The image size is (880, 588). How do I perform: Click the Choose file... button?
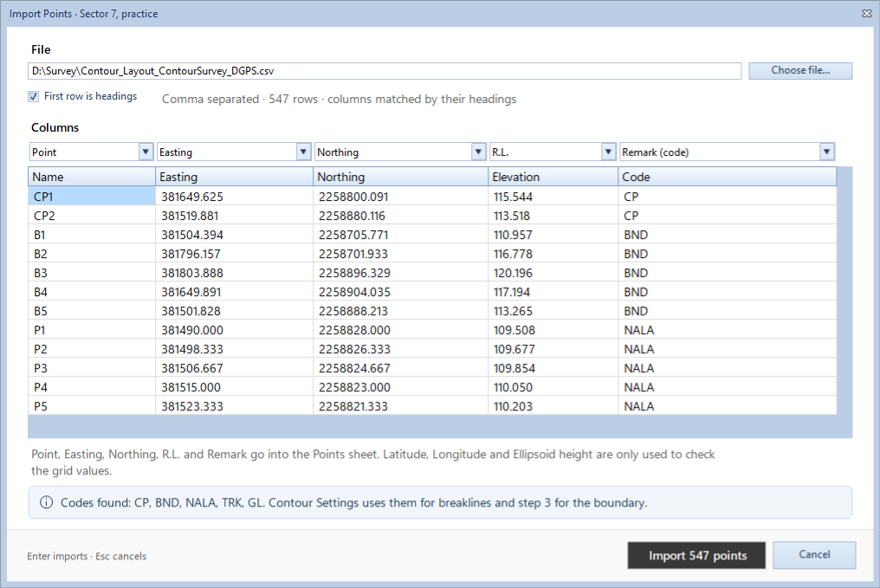click(x=800, y=71)
